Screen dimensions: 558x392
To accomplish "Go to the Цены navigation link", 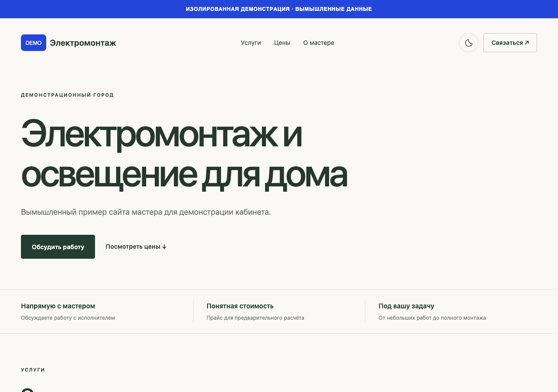I will pyautogui.click(x=282, y=43).
